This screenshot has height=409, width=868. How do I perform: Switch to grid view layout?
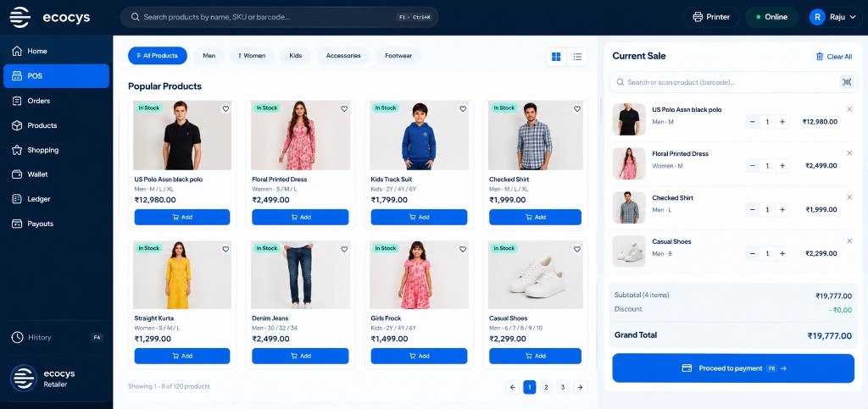pyautogui.click(x=556, y=57)
